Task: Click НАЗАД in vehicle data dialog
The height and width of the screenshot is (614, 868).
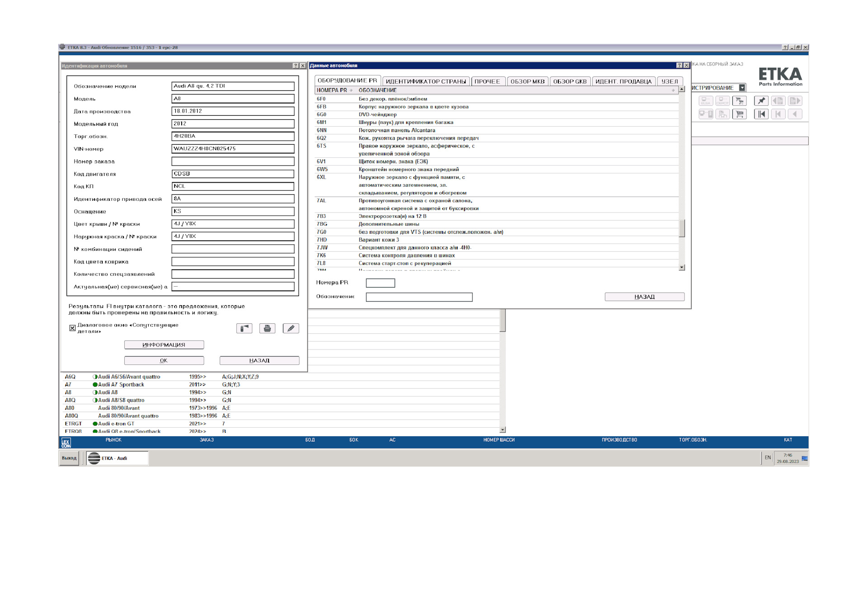Action: 645,297
